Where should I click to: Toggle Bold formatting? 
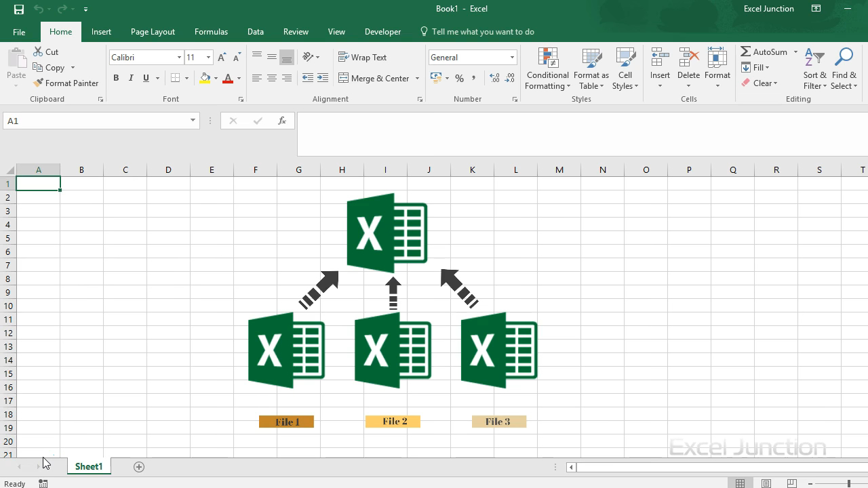pos(116,79)
